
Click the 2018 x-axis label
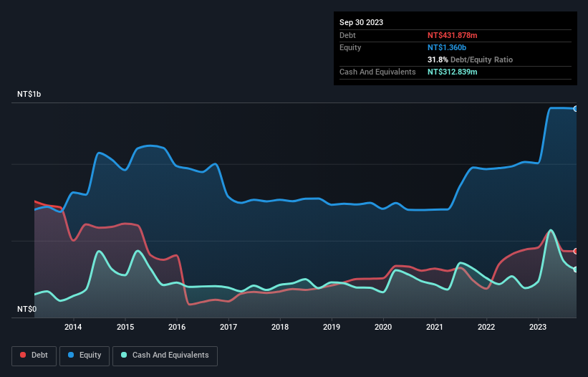point(280,327)
